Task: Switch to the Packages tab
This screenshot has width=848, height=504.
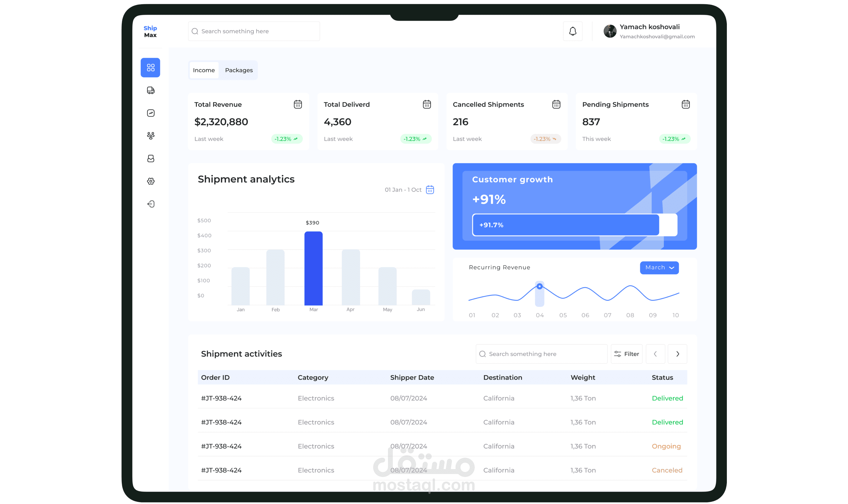Action: (239, 70)
